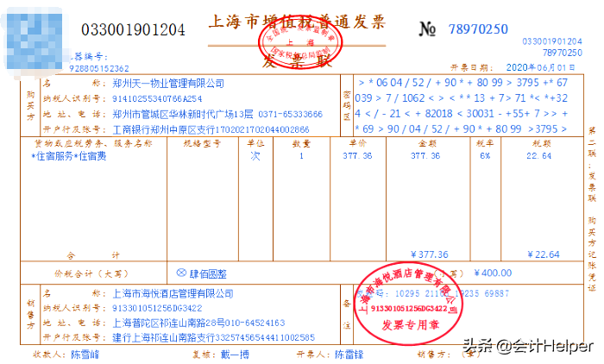Click the buyer address 郑州市管城区华林新时代广场13层
Viewport: 604px width, 364px height.
point(183,114)
